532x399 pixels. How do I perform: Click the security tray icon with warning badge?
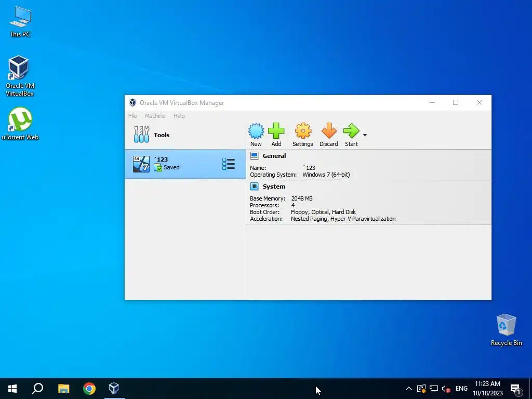(x=421, y=389)
